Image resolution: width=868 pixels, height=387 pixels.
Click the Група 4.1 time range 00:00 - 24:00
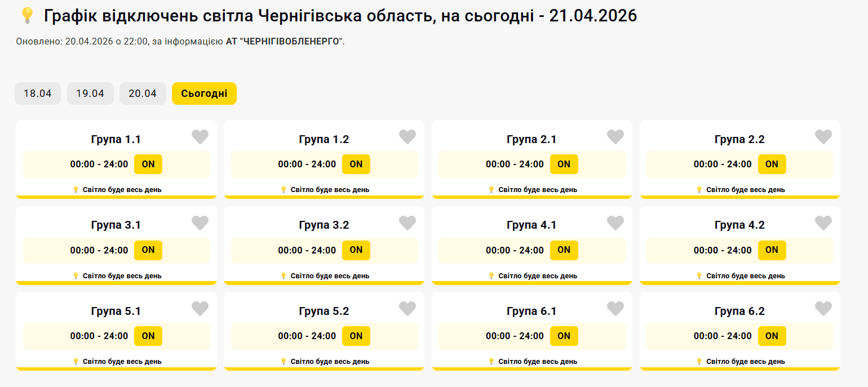pos(515,250)
